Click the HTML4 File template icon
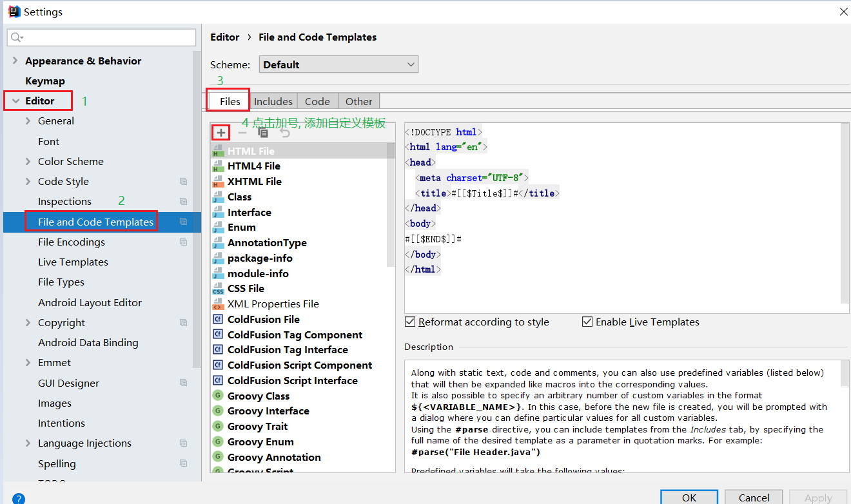Screen dimensions: 851x504 click(218, 166)
